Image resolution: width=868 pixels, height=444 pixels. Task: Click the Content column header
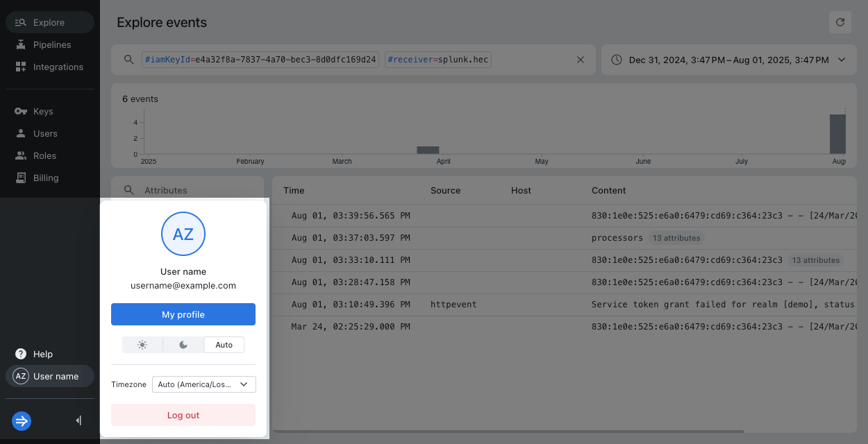click(x=609, y=190)
